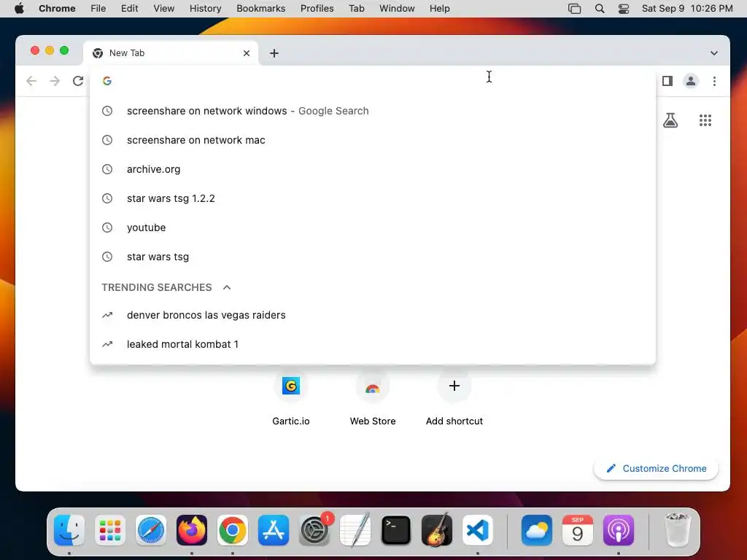This screenshot has width=747, height=560.
Task: Open the Profiles menu
Action: coord(317,9)
